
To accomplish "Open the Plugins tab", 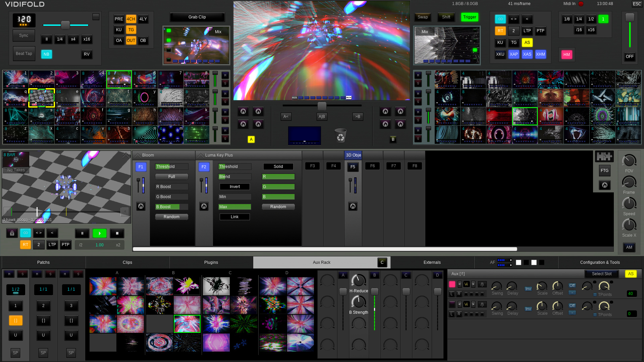I will [x=211, y=262].
